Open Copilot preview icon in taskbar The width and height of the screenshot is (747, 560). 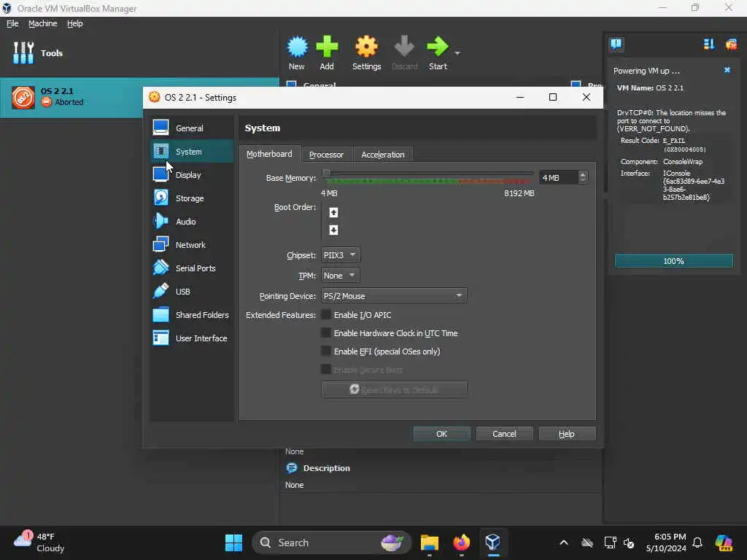pyautogui.click(x=724, y=542)
